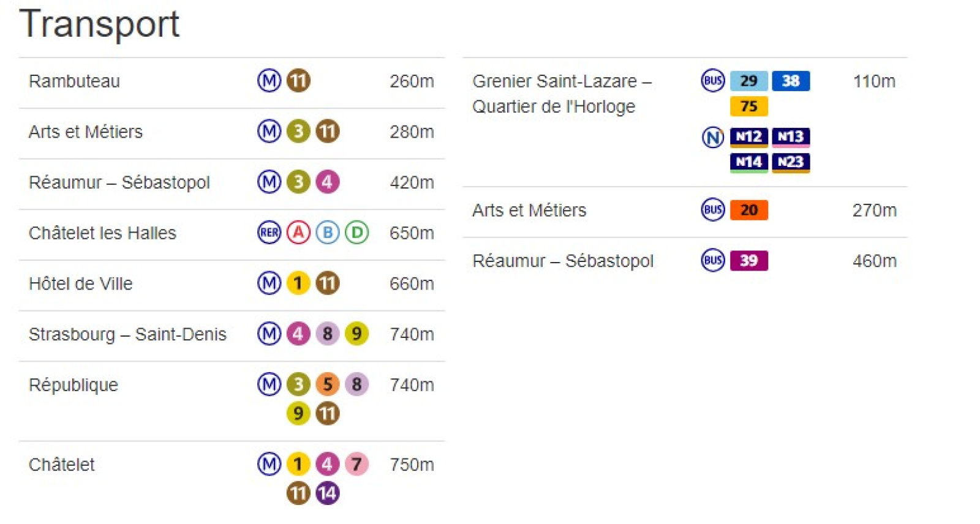Click the bus line 38 badge

click(791, 81)
